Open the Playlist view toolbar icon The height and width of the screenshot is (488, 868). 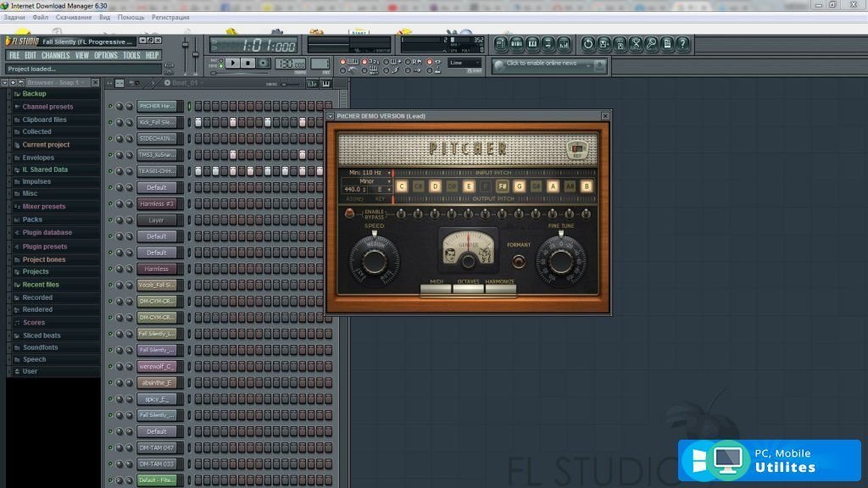pyautogui.click(x=500, y=44)
